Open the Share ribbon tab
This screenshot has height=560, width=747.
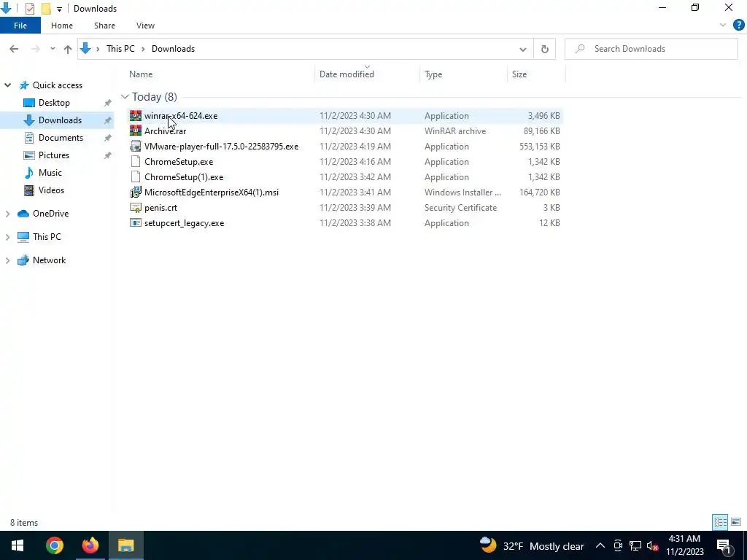(104, 26)
